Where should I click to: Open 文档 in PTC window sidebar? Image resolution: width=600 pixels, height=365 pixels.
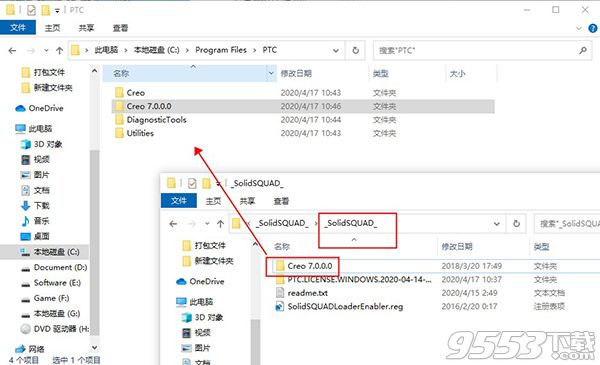[x=41, y=190]
